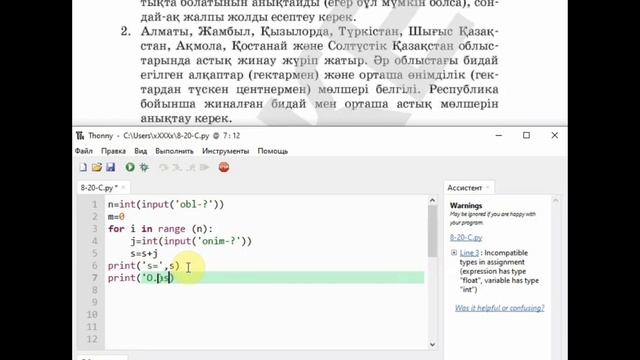Close the Ассистент panel tab
This screenshot has height=360, width=640.
[488, 188]
